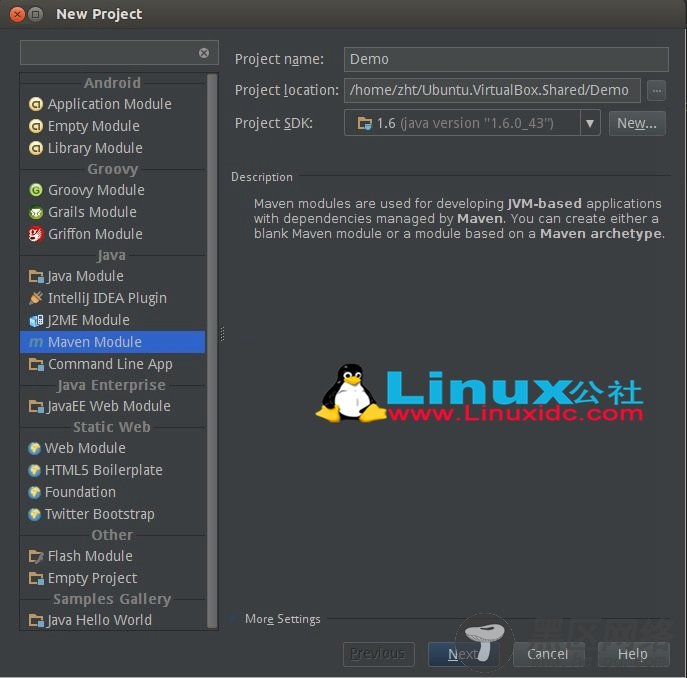Click the Foundation globe icon
Image resolution: width=687 pixels, height=678 pixels.
pyautogui.click(x=34, y=492)
